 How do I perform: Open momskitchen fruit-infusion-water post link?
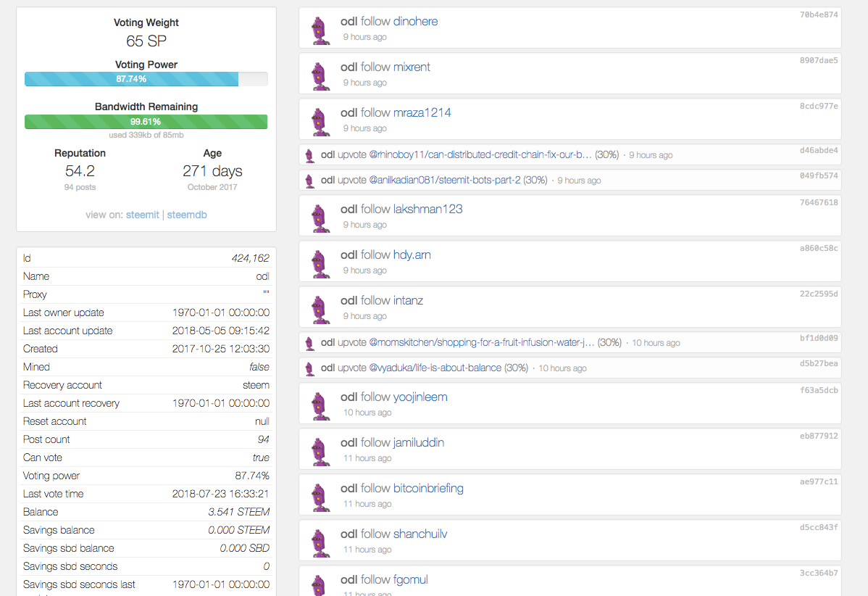tap(482, 342)
